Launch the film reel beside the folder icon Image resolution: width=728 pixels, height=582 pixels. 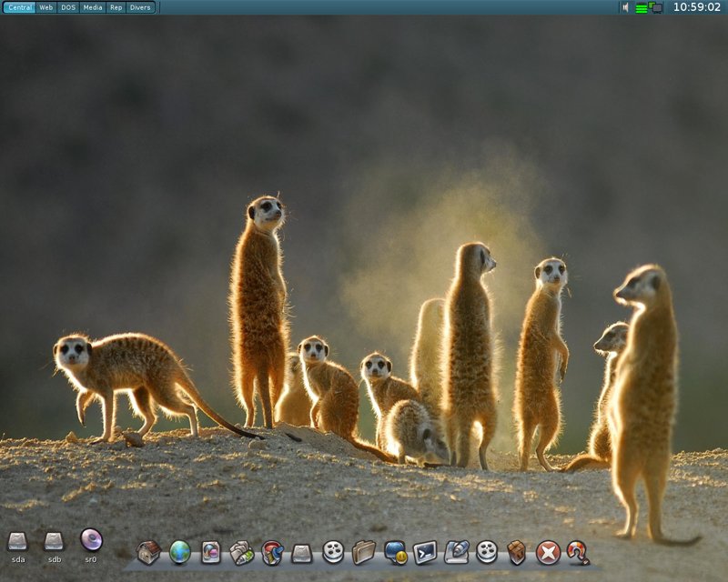(x=333, y=552)
